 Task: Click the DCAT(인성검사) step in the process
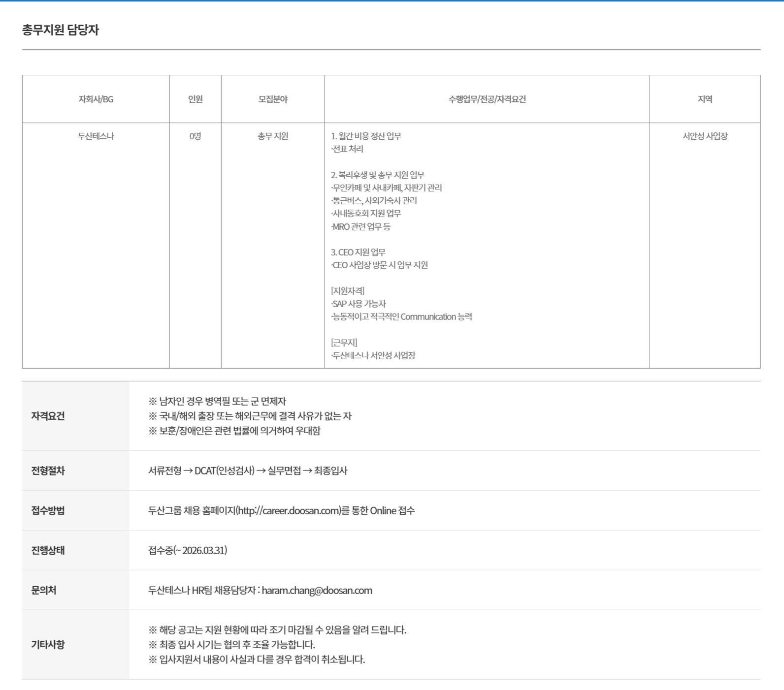click(225, 471)
